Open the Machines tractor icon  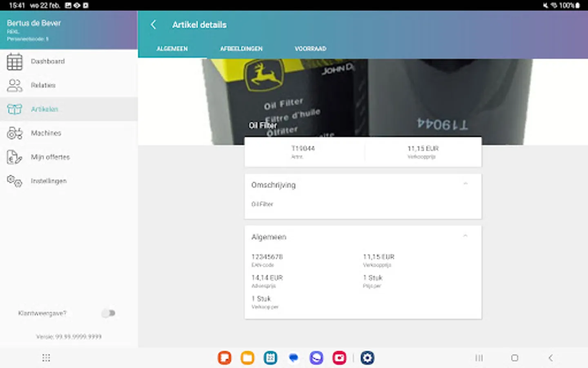tap(15, 133)
